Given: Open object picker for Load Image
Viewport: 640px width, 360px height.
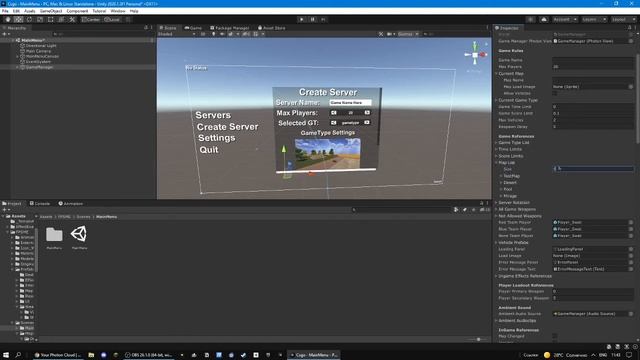Looking at the screenshot, I should (x=631, y=256).
